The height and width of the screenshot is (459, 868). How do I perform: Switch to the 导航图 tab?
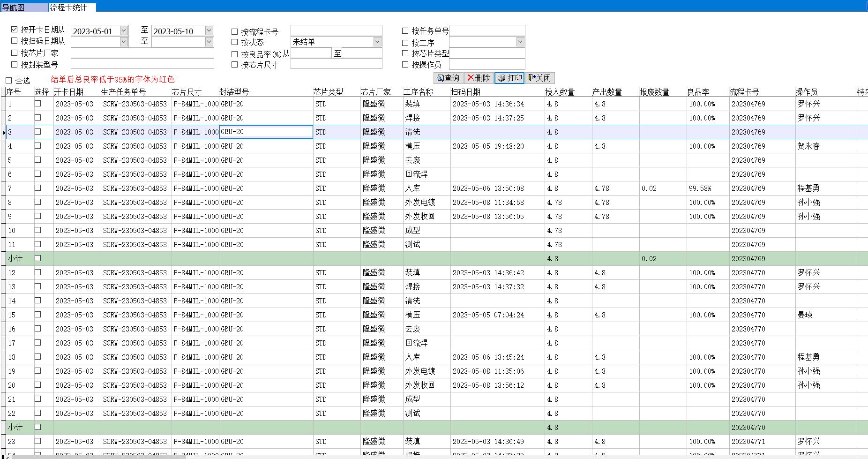point(14,8)
